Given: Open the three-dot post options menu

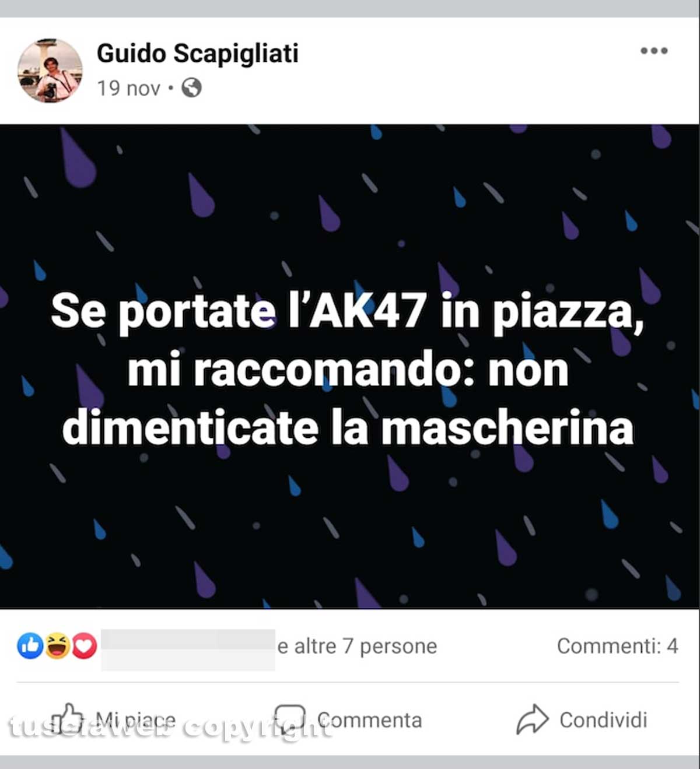Looking at the screenshot, I should (x=654, y=51).
